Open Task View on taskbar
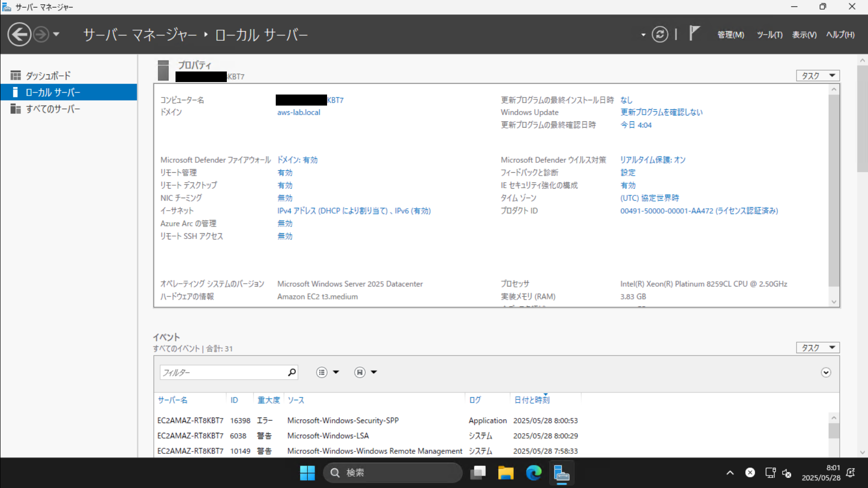 pos(478,473)
